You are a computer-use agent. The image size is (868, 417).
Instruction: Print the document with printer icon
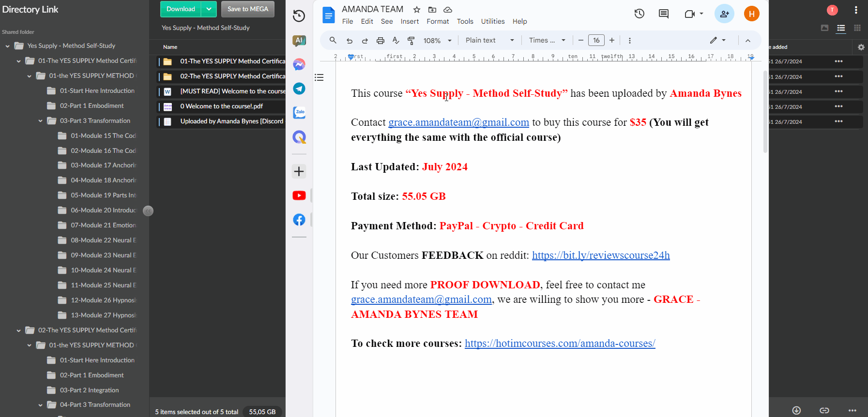381,41
